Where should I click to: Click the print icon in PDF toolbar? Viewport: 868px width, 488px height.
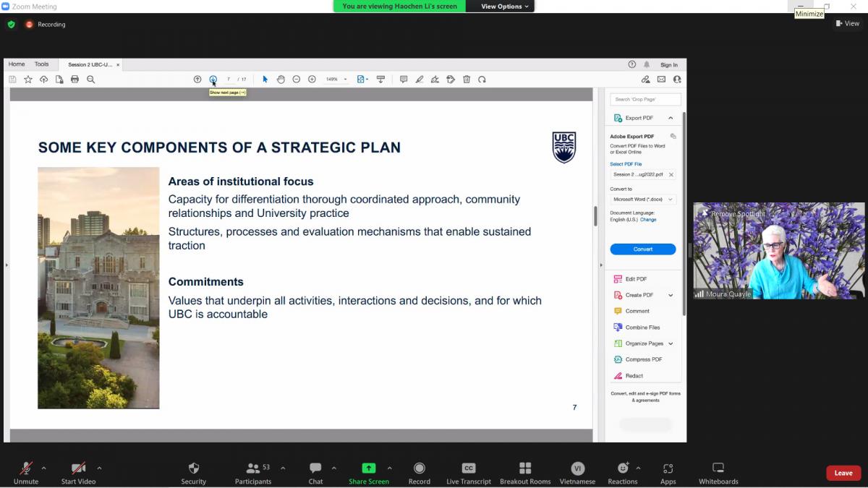click(75, 80)
